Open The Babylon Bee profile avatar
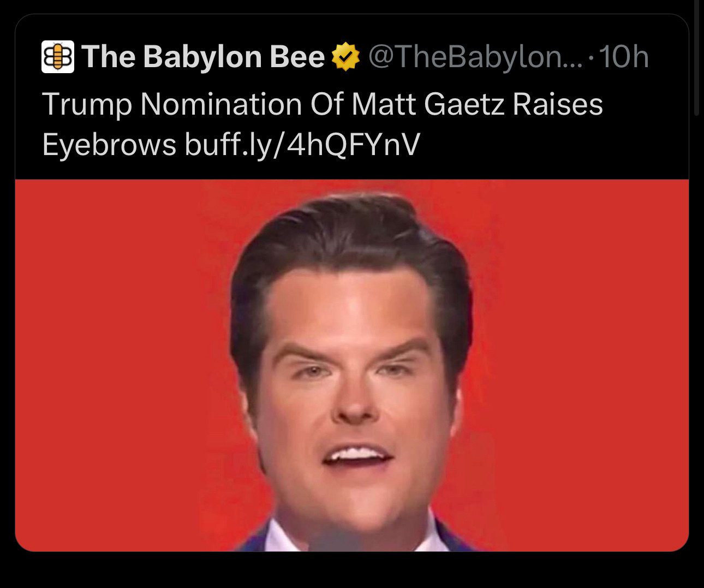 point(57,57)
